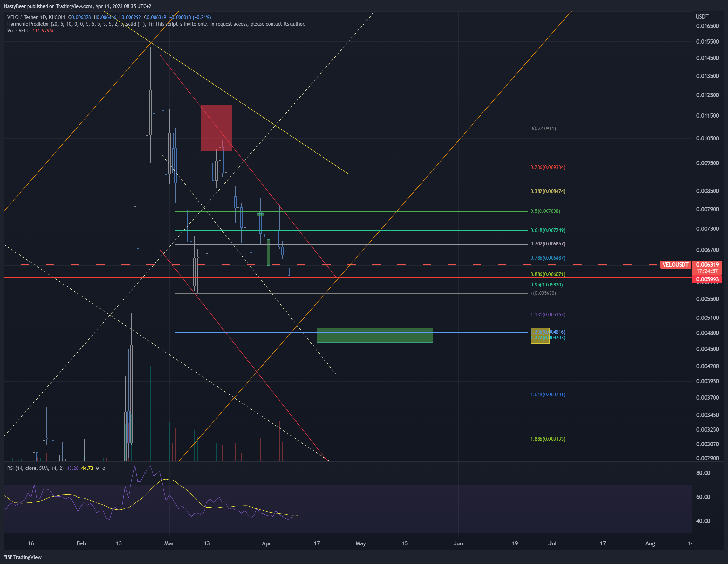Viewport: 728px width, 564px height.
Task: Click the 0.009500 price axis label
Action: tap(707, 163)
